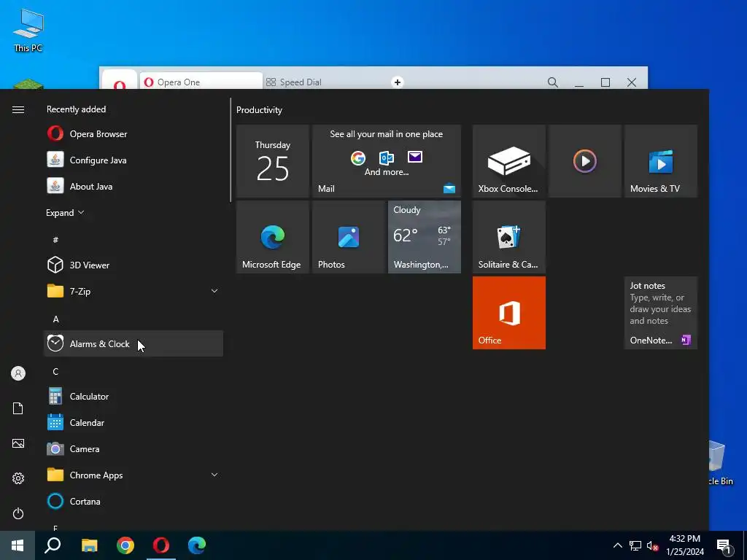This screenshot has width=747, height=560.
Task: Launch the Camera app
Action: 133,448
